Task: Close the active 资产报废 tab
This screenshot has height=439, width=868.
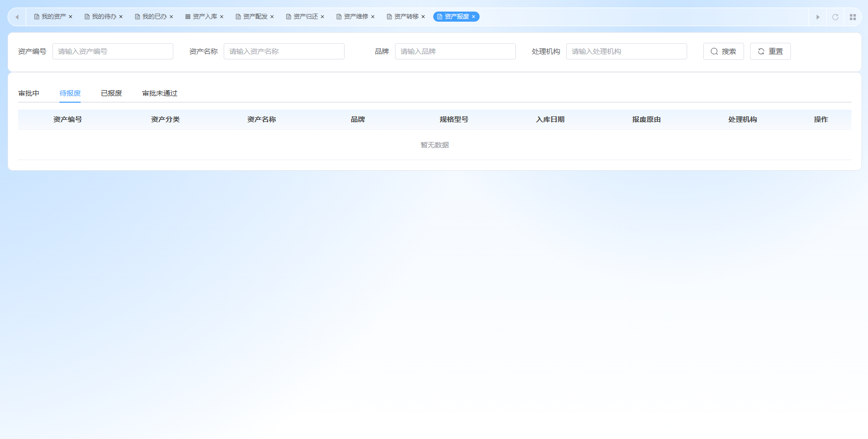Action: coord(474,17)
